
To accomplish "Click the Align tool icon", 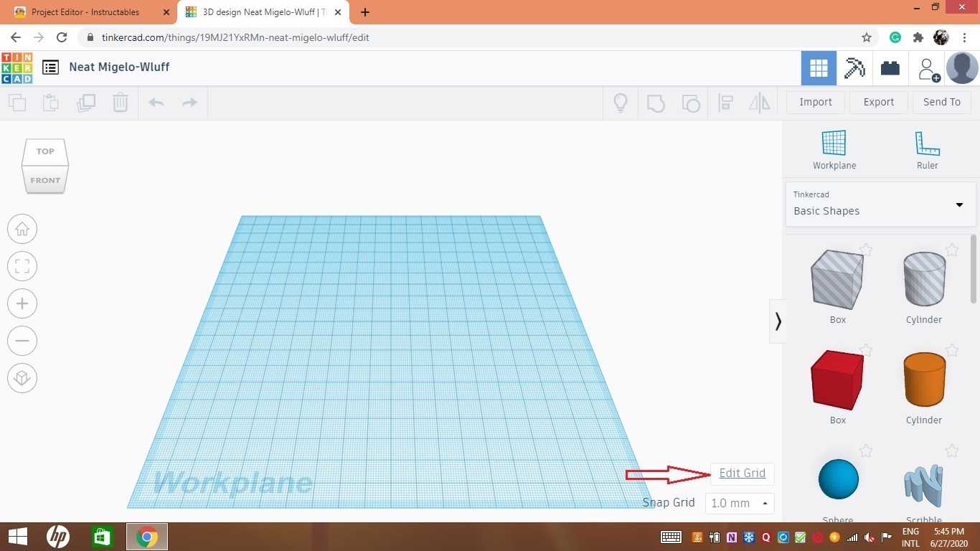I will pos(725,103).
